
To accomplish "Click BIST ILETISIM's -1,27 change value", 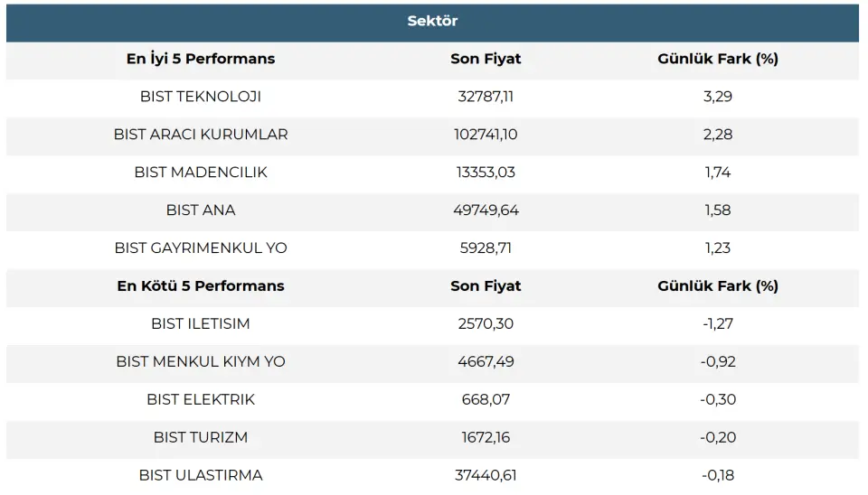I will (718, 324).
